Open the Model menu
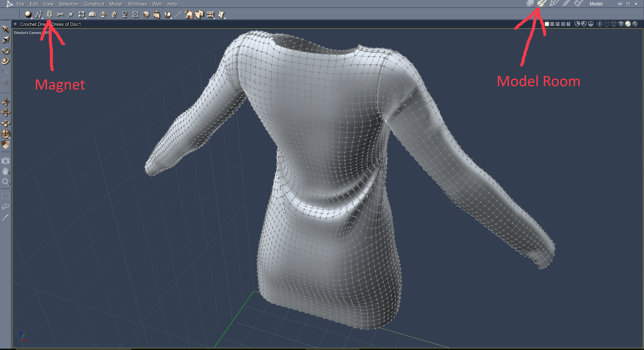This screenshot has height=350, width=644. 116,4
